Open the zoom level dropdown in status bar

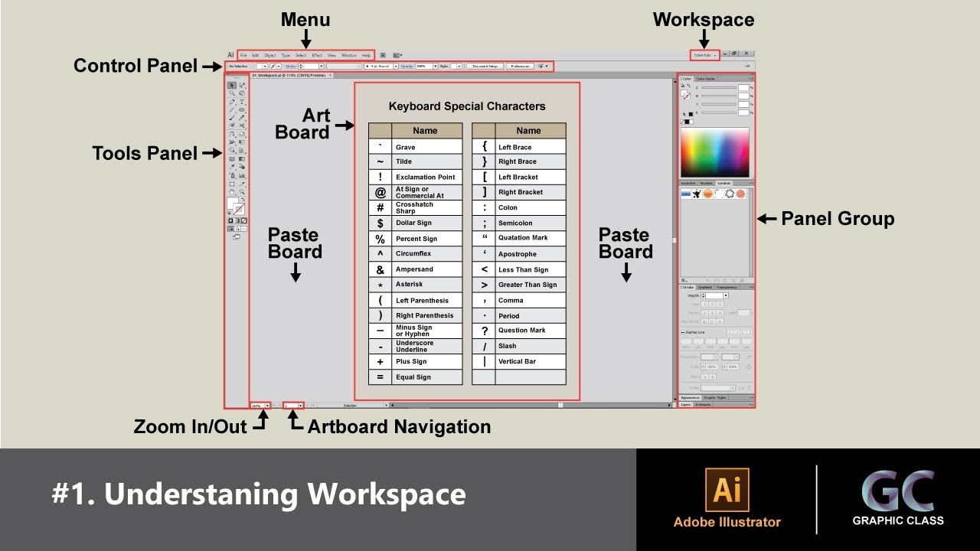click(x=267, y=405)
